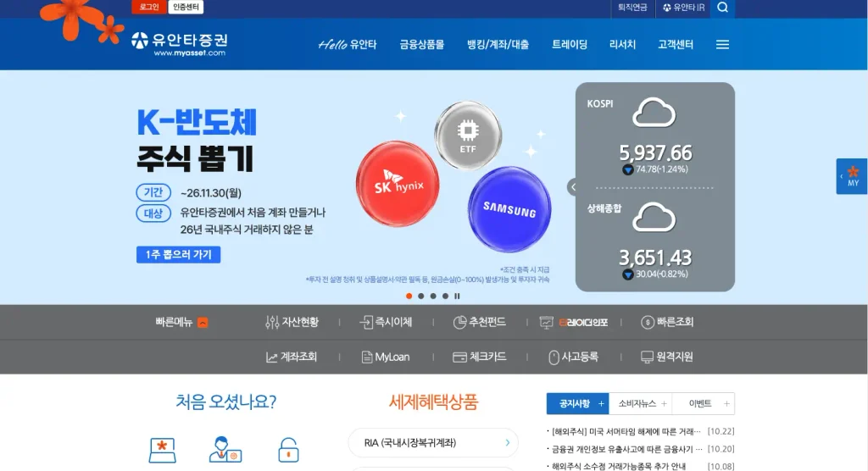Click the padlock icon under 처음 오셨나요

pos(288,450)
